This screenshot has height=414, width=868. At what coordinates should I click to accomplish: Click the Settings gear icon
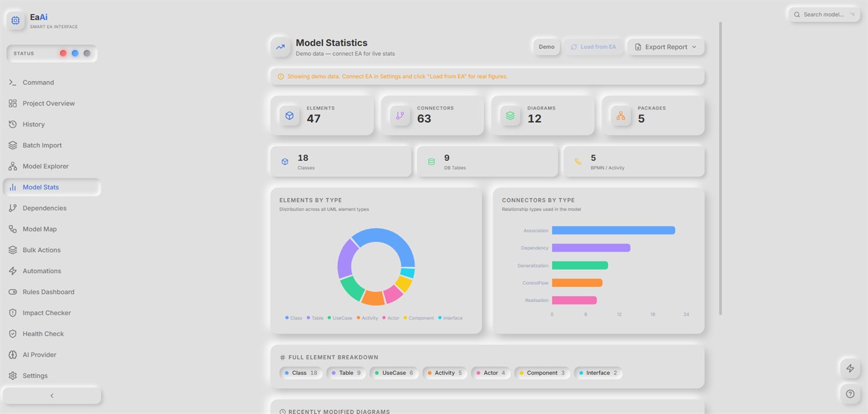[x=12, y=376]
